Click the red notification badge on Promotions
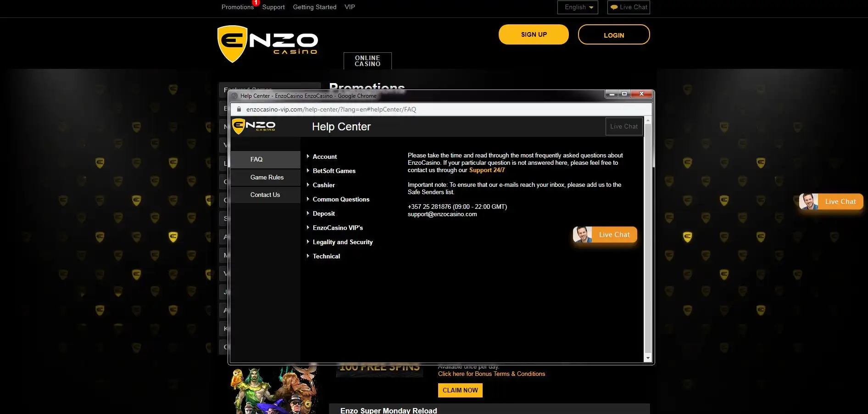Image resolution: width=868 pixels, height=414 pixels. point(256,3)
